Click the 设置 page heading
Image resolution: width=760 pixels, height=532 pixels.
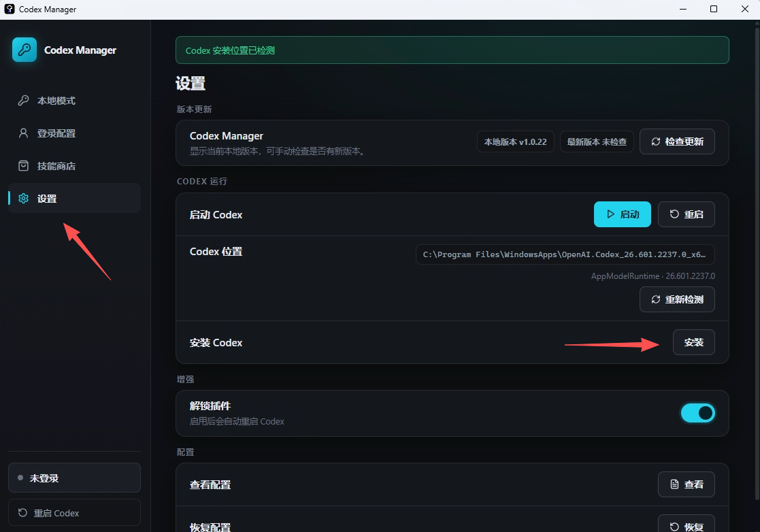[191, 83]
